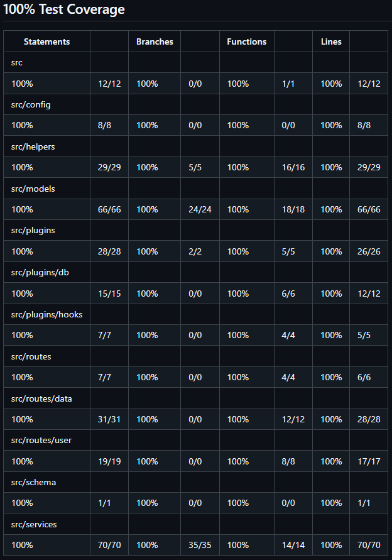
Task: Click the src/plugins/hooks row label
Action: 46,314
